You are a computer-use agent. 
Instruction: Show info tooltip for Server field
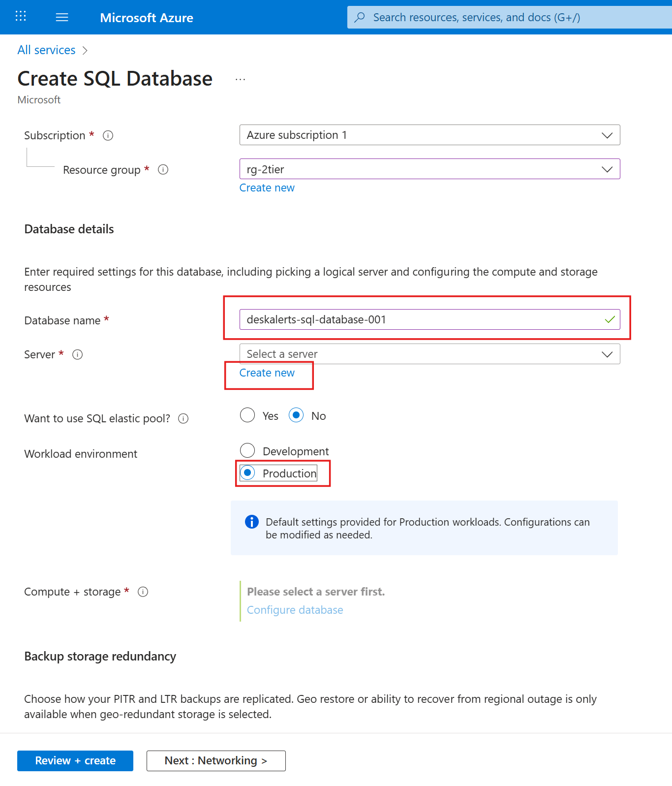[77, 354]
